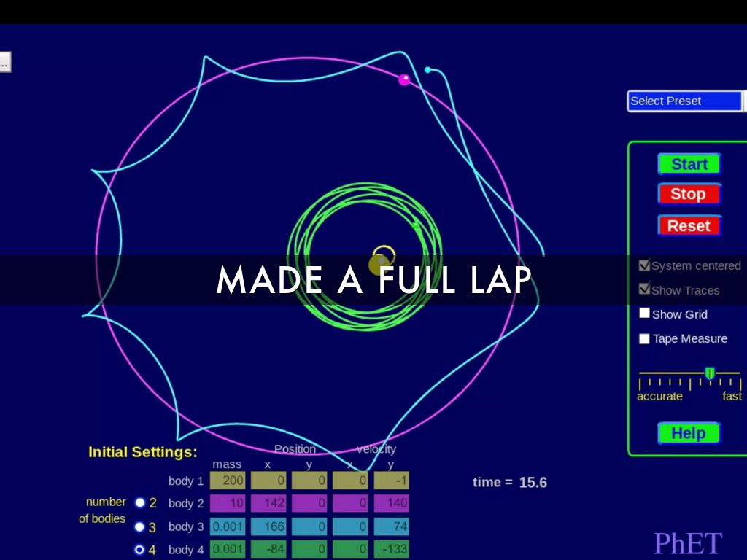747x560 pixels.
Task: Click body 1 mass field showing 200
Action: click(x=228, y=481)
